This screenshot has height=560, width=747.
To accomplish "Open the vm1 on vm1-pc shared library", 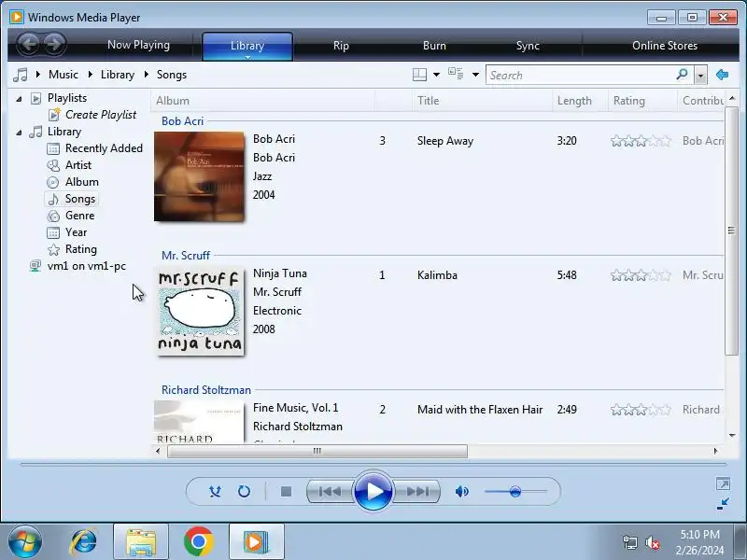I will [87, 266].
